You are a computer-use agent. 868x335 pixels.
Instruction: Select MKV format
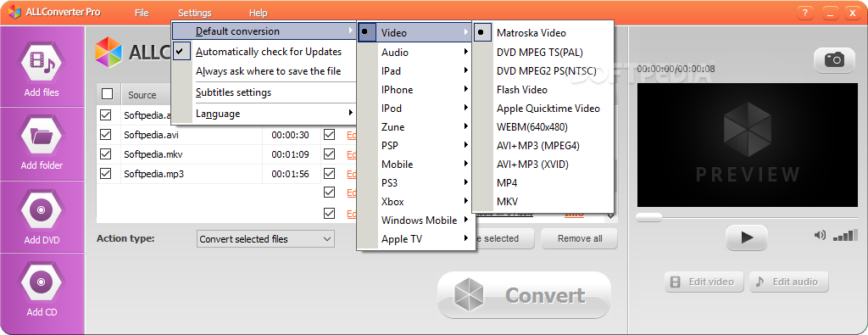pyautogui.click(x=543, y=202)
